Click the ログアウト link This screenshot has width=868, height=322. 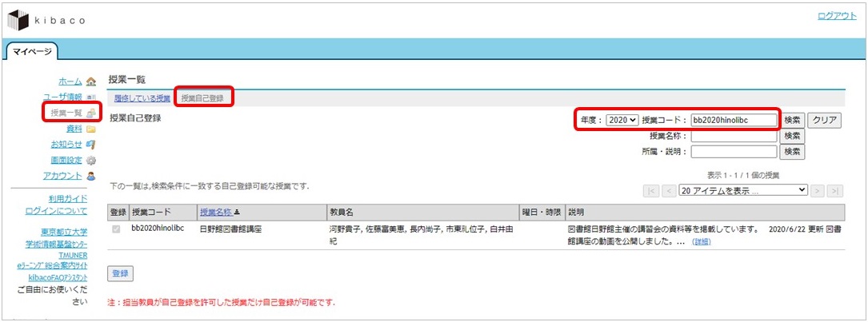point(837,16)
